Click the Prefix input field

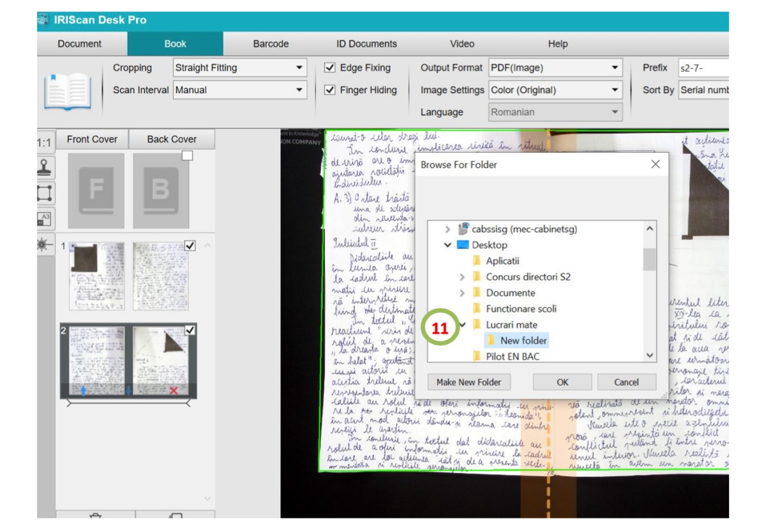(x=703, y=67)
